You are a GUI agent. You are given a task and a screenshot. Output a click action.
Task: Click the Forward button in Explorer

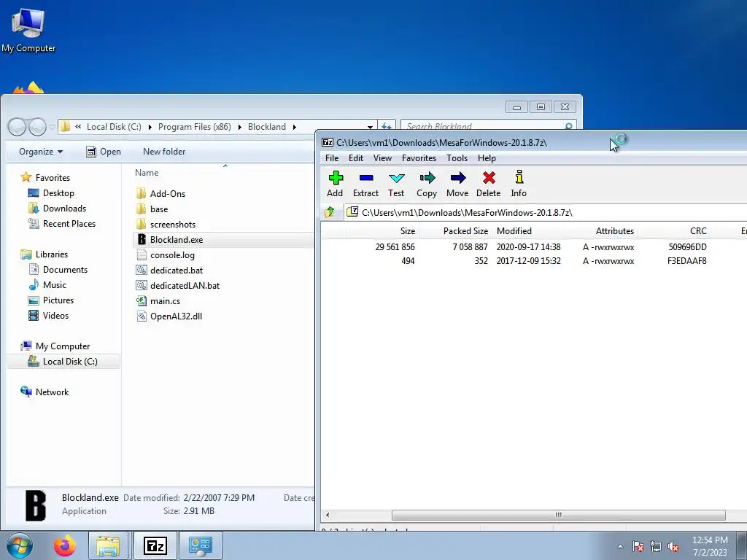[37, 127]
